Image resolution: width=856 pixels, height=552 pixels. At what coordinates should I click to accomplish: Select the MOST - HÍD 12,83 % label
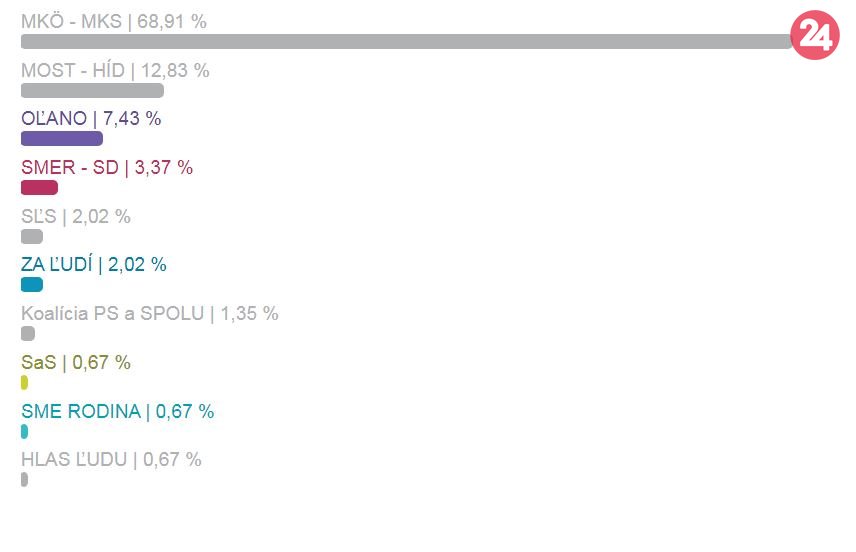coord(115,70)
